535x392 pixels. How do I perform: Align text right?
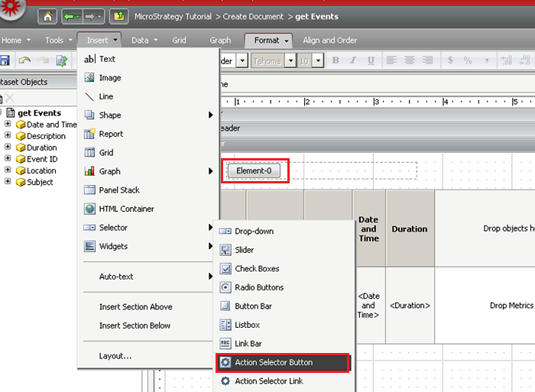(x=427, y=60)
